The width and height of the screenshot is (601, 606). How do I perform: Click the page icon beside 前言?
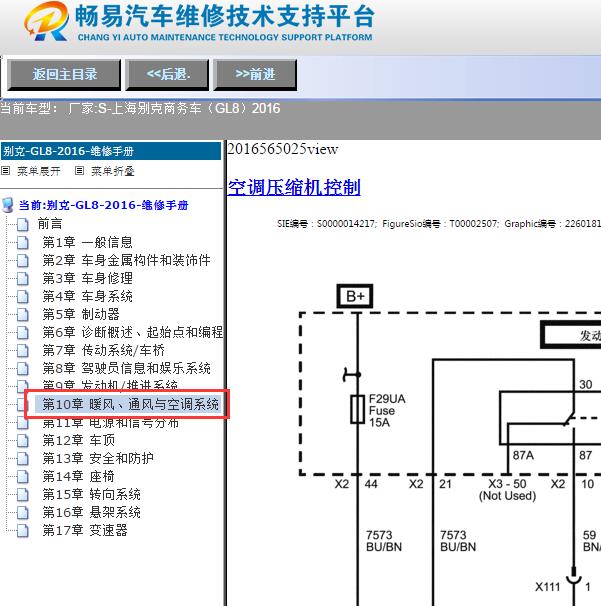click(x=23, y=224)
